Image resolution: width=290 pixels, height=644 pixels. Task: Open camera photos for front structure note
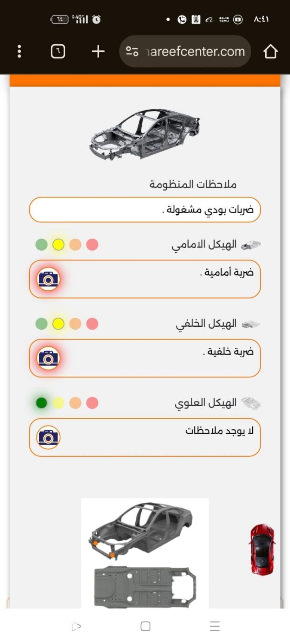48,279
